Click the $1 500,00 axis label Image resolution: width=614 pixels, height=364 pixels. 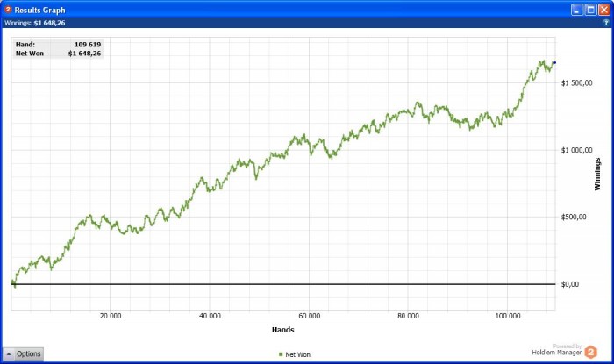click(577, 83)
